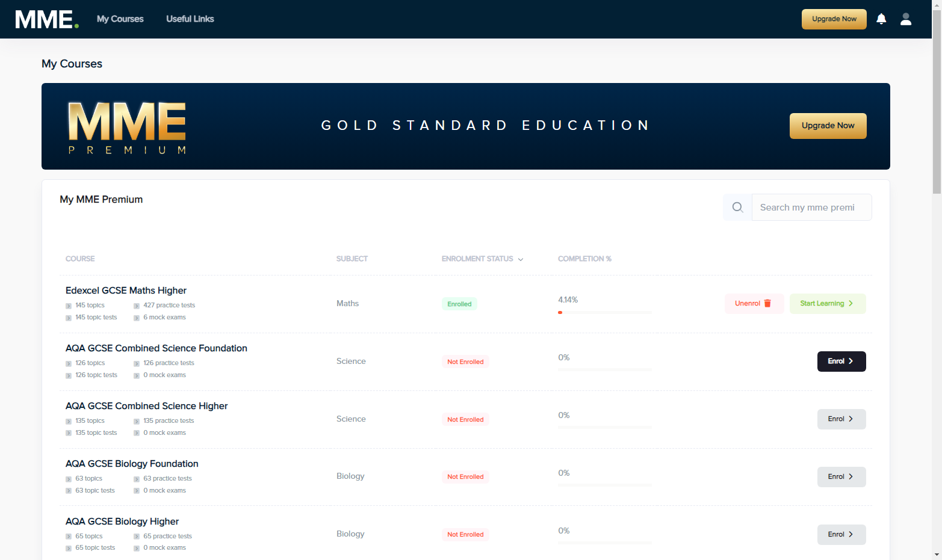This screenshot has height=560, width=942.
Task: Click the icon beside 63 topics
Action: 69,479
